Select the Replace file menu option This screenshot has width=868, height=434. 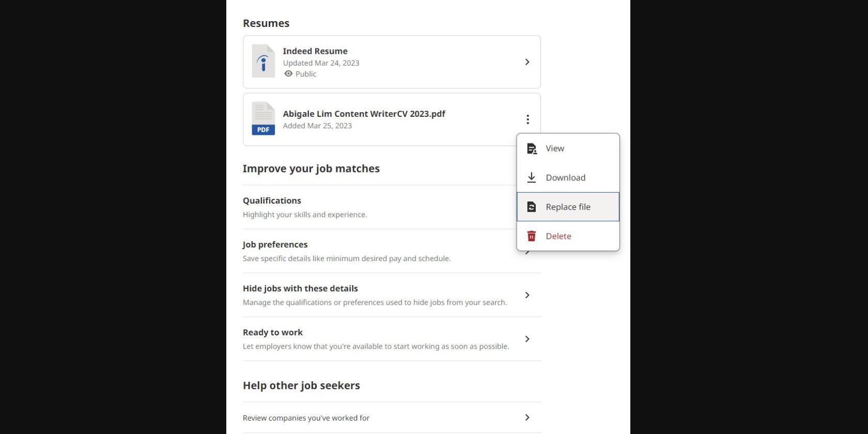(568, 207)
